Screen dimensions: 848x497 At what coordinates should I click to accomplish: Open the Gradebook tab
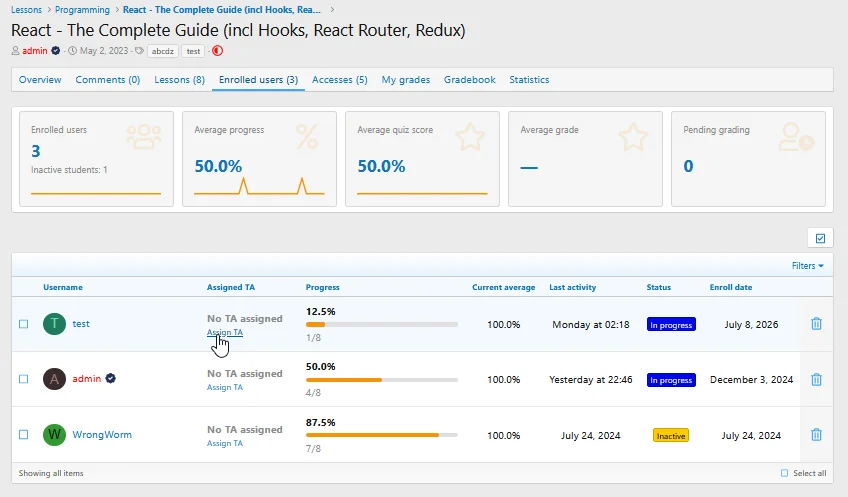(469, 79)
